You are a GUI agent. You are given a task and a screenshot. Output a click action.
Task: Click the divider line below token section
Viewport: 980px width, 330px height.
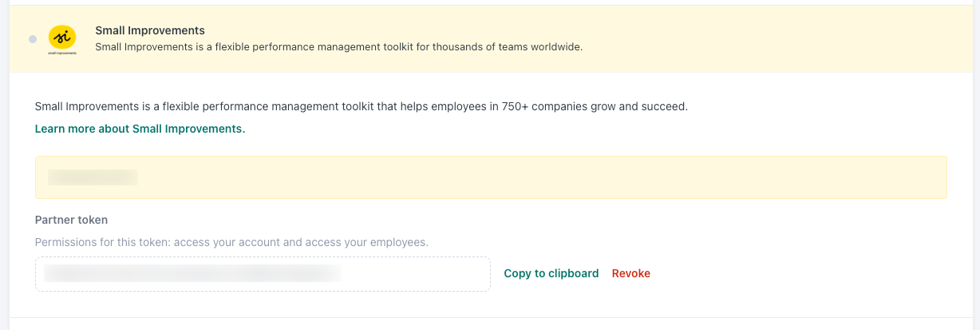coord(490,317)
